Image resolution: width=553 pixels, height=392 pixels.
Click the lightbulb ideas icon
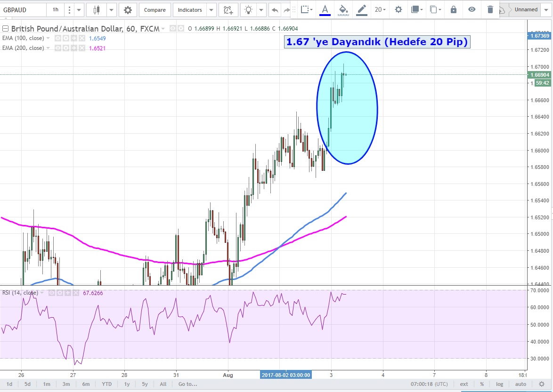point(248,10)
